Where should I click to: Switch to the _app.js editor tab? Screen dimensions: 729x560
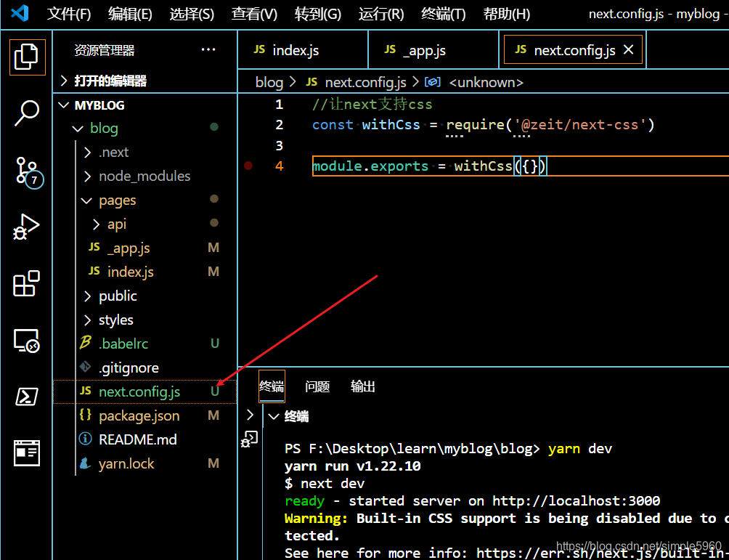pos(433,50)
